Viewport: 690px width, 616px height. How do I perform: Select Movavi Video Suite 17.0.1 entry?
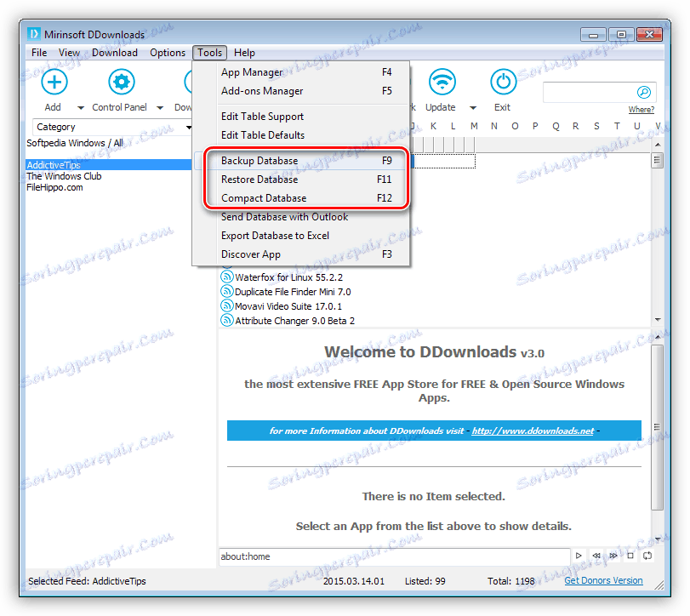(x=288, y=306)
